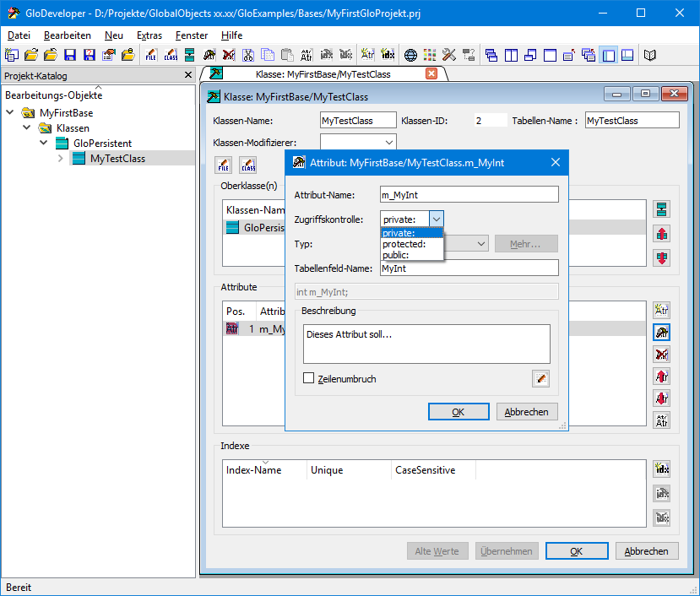
Task: Confirm the attribute dialog with OK
Action: [459, 412]
